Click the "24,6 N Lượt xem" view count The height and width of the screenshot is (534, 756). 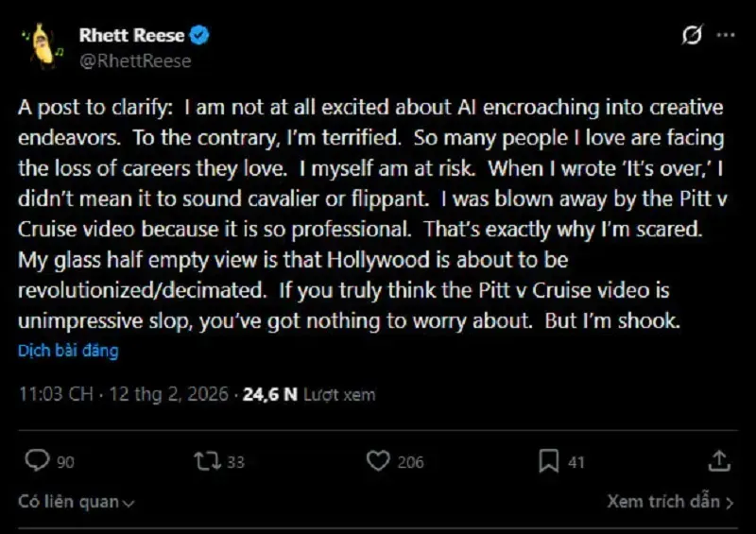click(308, 394)
